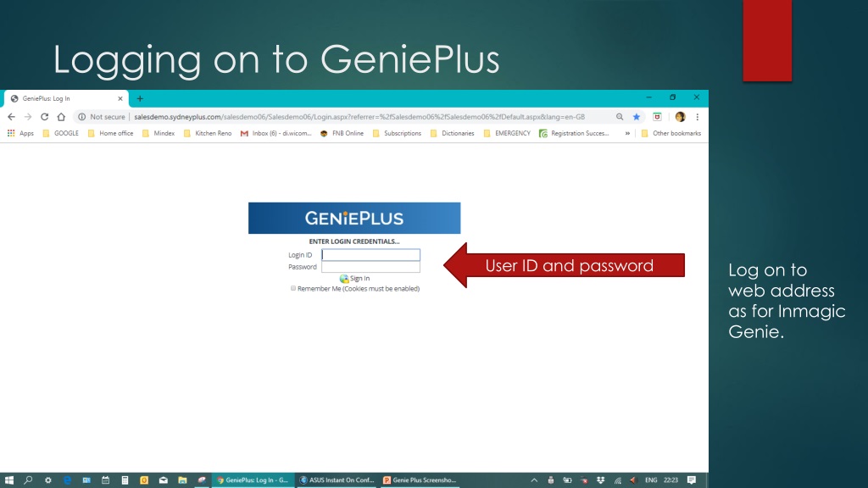Screen dimensions: 868x488
Task: Open the Mail app from taskbar
Action: (x=164, y=480)
